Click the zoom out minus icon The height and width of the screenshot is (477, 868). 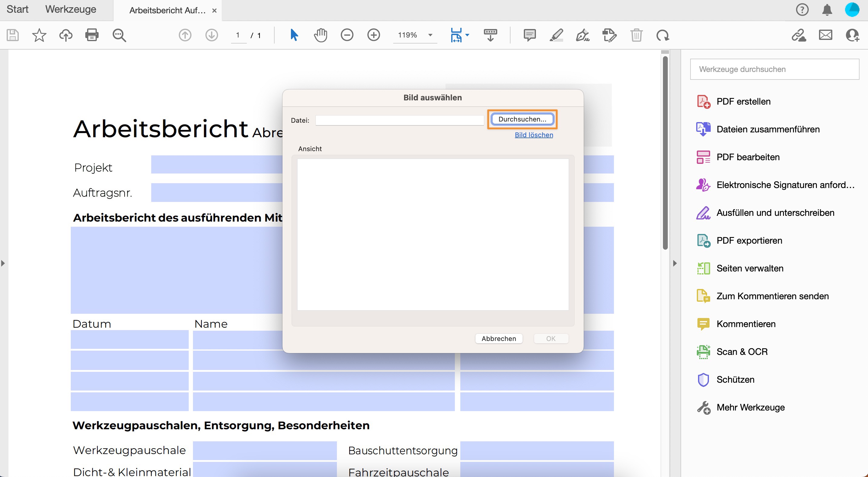tap(347, 35)
